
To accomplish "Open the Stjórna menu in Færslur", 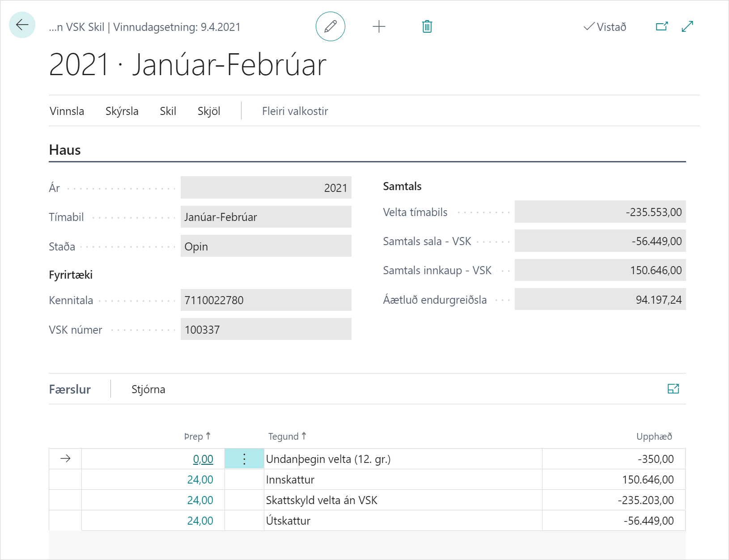I will pyautogui.click(x=148, y=389).
